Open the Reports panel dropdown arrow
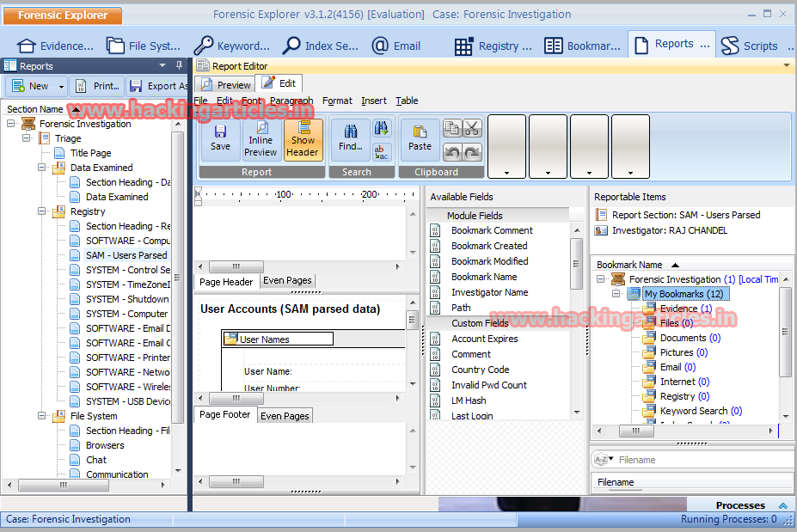This screenshot has height=532, width=797. [x=162, y=65]
